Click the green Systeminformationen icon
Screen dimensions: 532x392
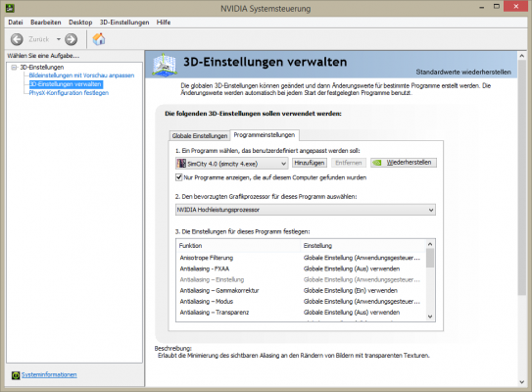[x=16, y=375]
